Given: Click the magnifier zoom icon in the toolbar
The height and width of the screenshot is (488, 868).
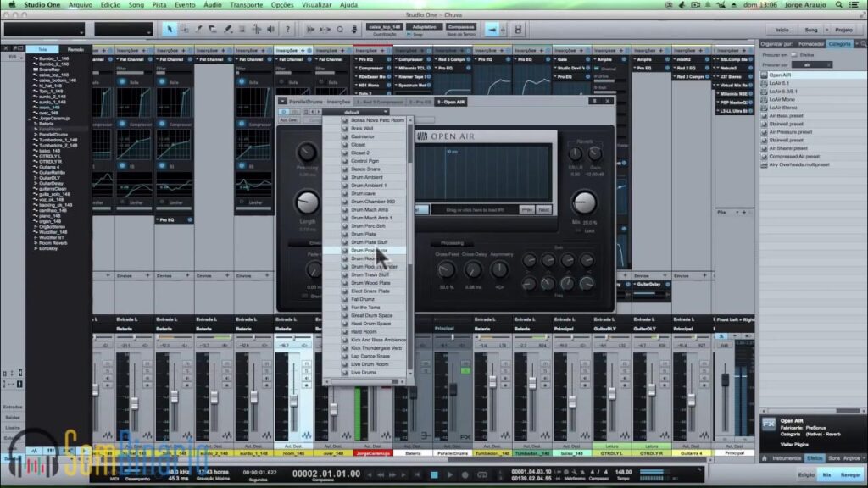Looking at the screenshot, I should coord(340,30).
